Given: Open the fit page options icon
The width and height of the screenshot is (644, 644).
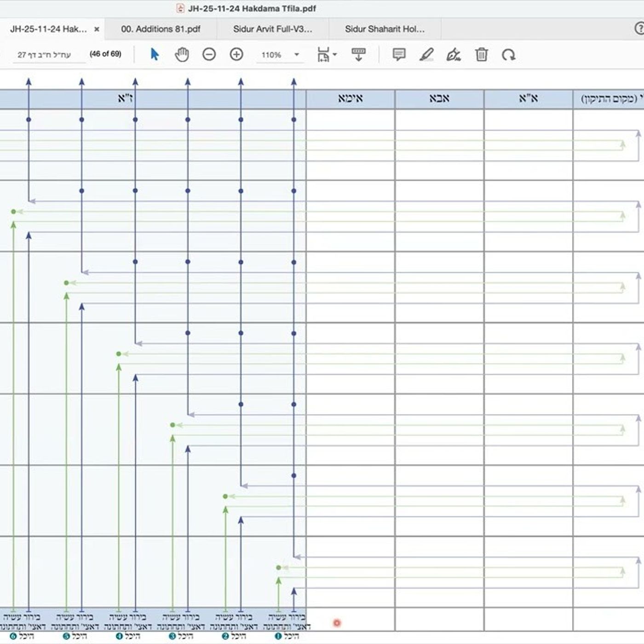Looking at the screenshot, I should (323, 55).
